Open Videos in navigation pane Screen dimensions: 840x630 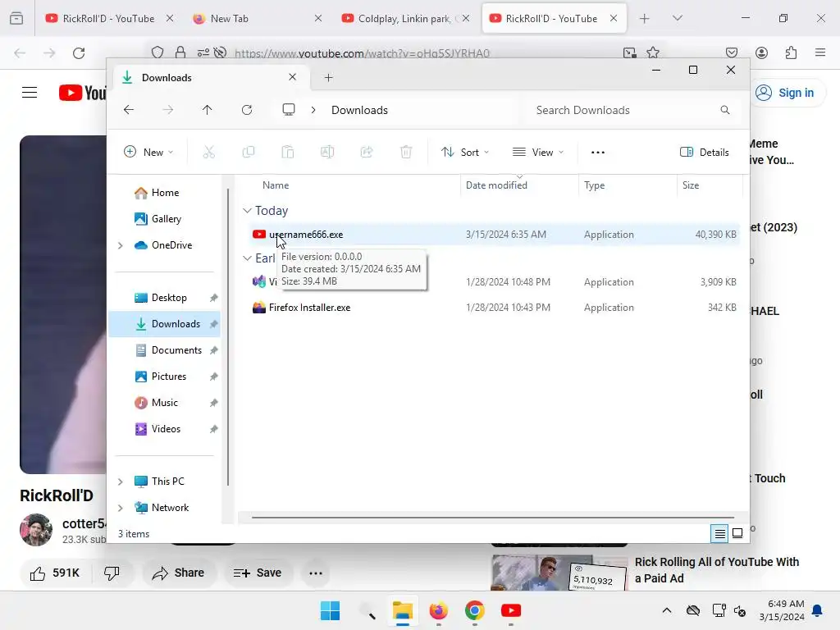166,429
